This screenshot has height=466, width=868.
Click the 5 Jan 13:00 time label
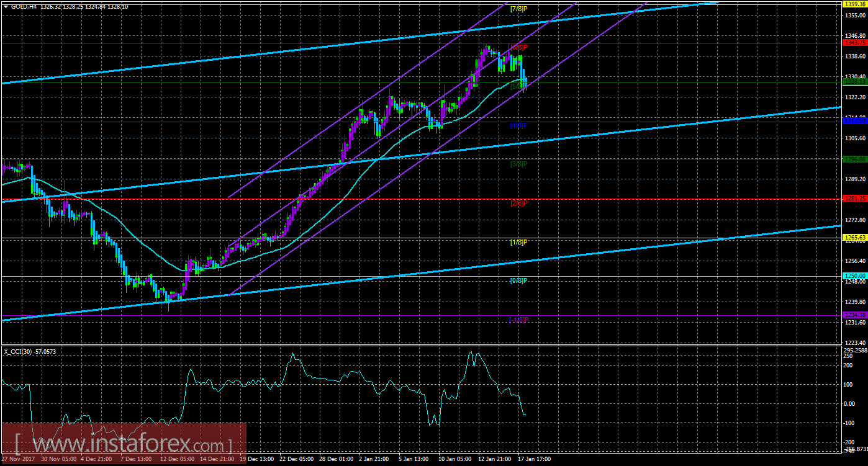click(x=414, y=460)
